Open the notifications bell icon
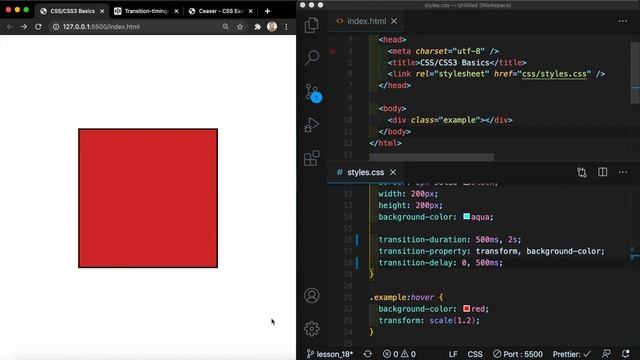640x360 pixels. tap(626, 354)
